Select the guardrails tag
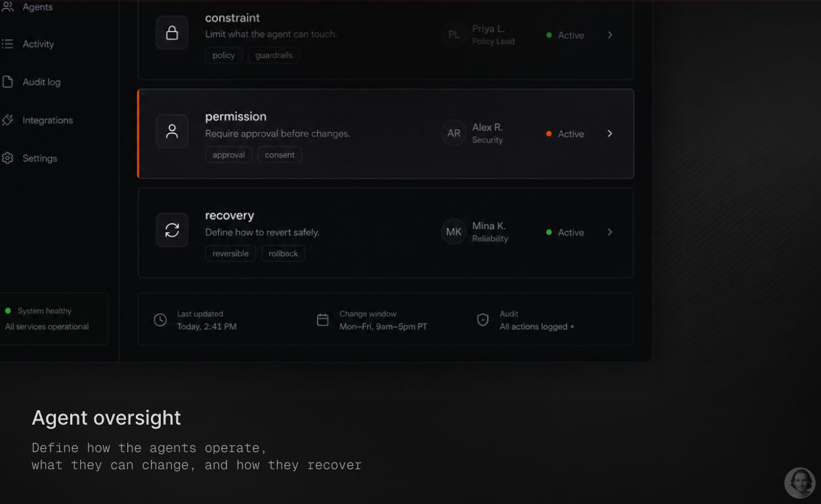Screen dimensions: 821x504 [274, 55]
